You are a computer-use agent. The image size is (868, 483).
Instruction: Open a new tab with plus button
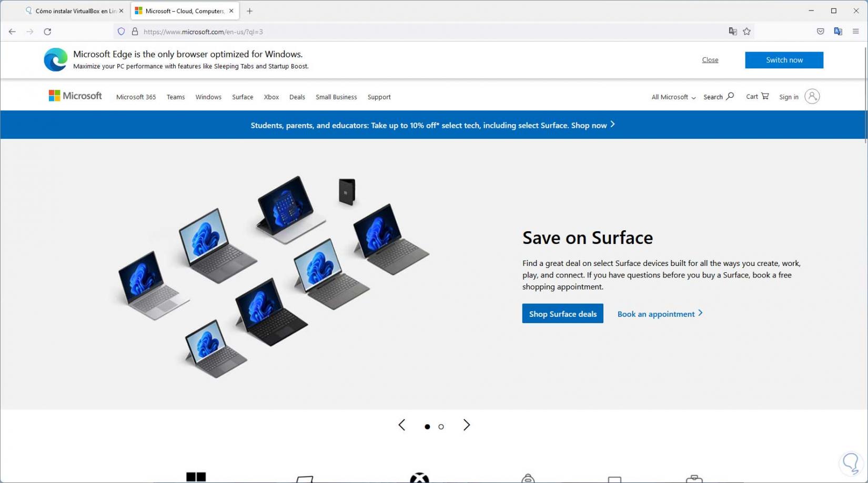coord(250,11)
